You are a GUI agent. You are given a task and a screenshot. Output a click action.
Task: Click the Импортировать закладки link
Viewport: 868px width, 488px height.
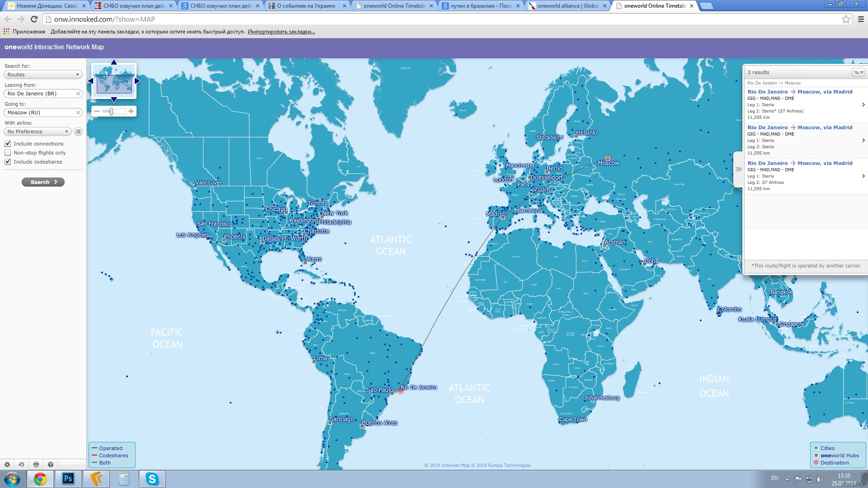pyautogui.click(x=281, y=32)
